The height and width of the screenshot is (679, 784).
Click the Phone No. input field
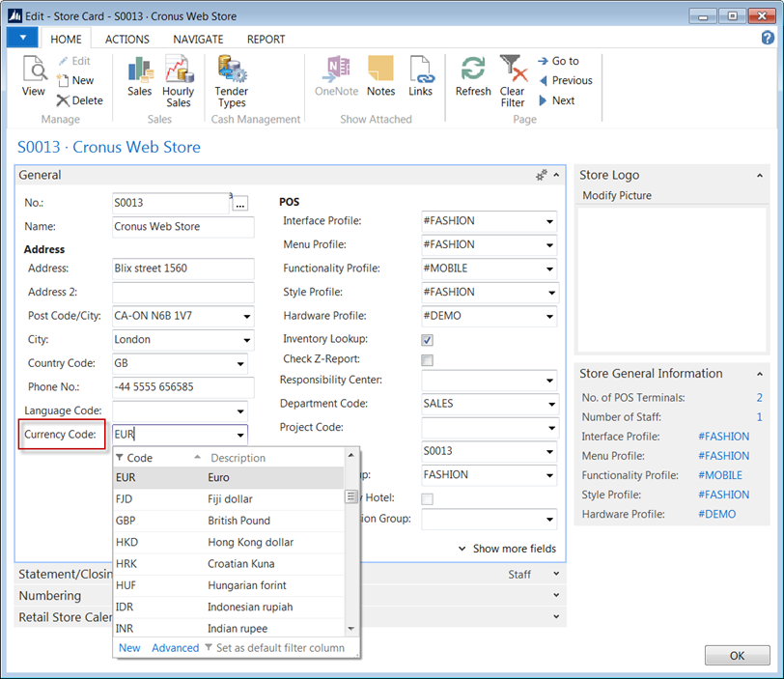tap(182, 387)
